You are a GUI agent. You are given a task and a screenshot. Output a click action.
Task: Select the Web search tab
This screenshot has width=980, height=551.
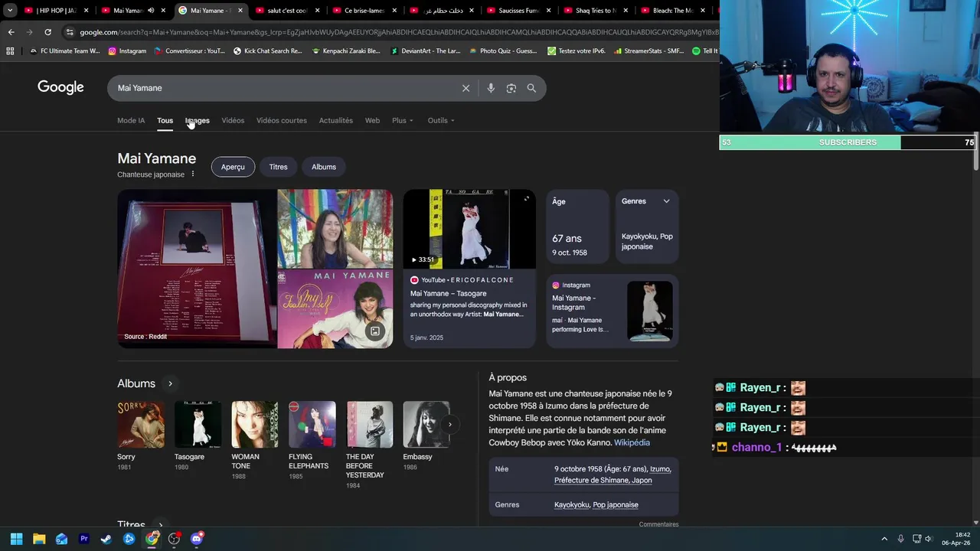372,120
